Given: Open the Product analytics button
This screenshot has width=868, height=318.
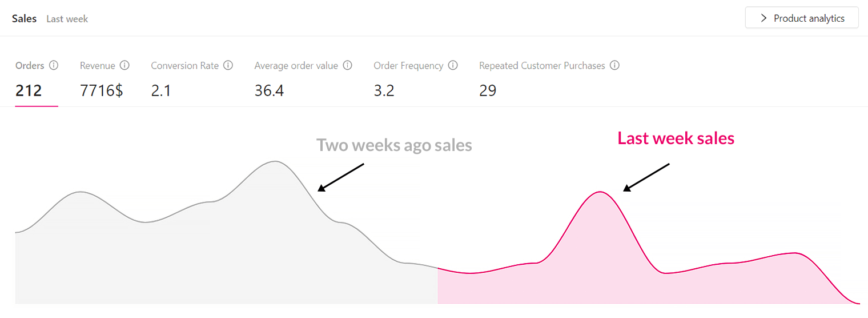Looking at the screenshot, I should (802, 18).
